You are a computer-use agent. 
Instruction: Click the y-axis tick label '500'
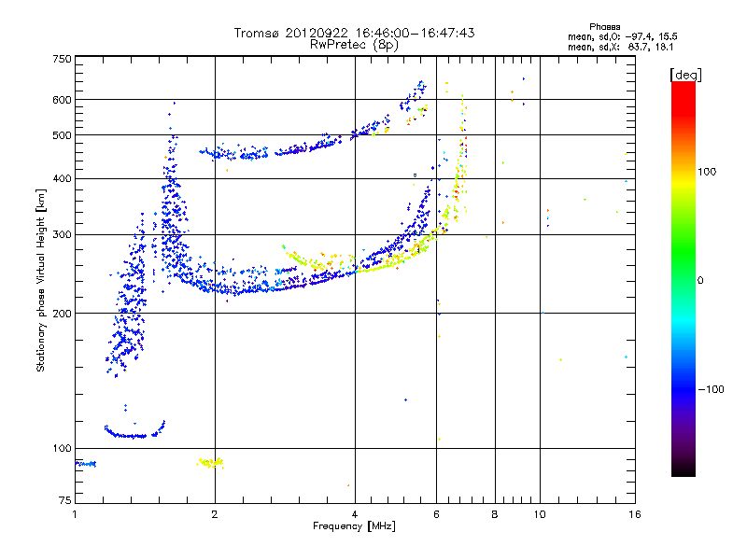pyautogui.click(x=62, y=135)
